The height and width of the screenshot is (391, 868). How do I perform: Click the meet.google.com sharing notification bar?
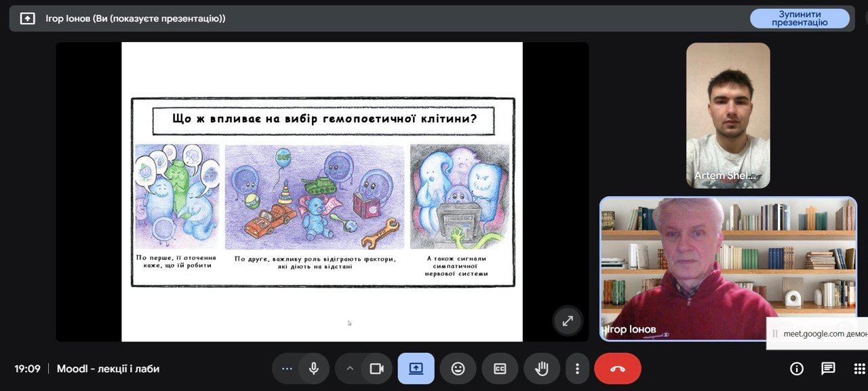click(819, 334)
